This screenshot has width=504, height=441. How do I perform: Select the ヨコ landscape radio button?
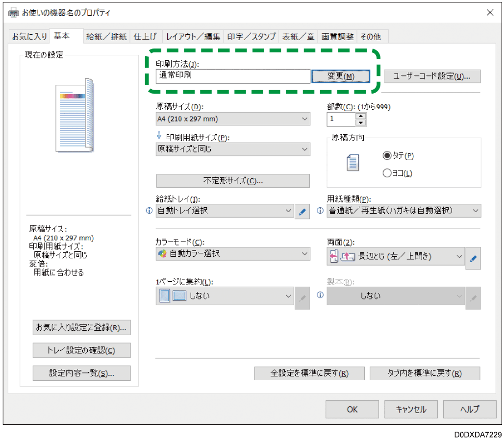pyautogui.click(x=387, y=173)
